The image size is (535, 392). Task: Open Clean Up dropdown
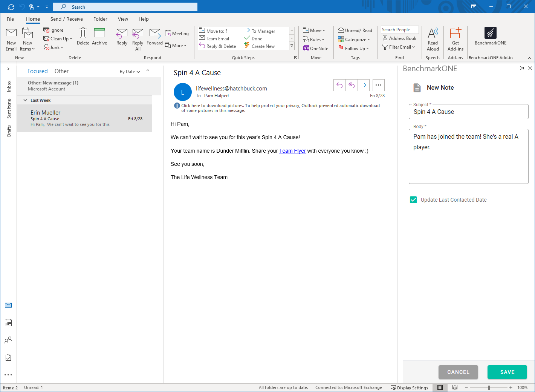click(x=58, y=39)
